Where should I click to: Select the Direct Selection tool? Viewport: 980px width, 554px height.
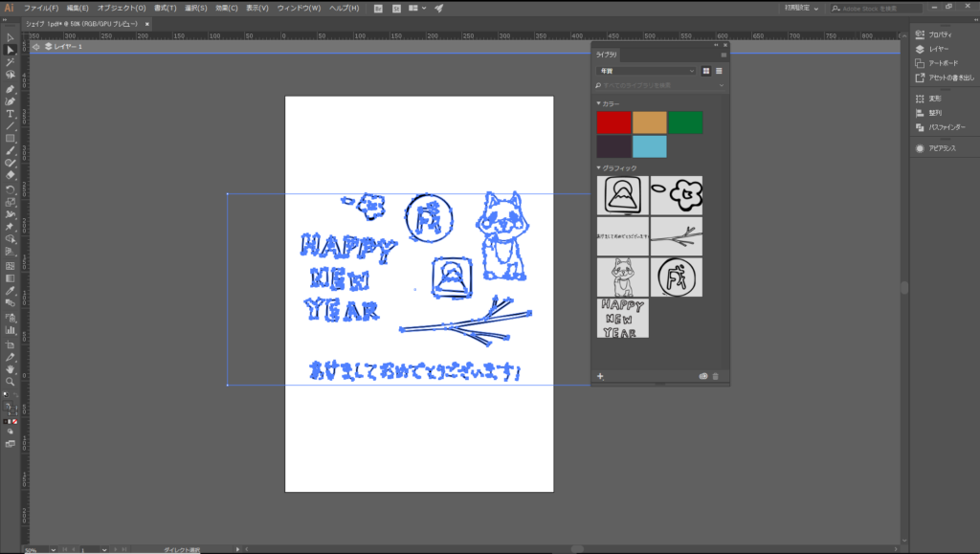10,50
